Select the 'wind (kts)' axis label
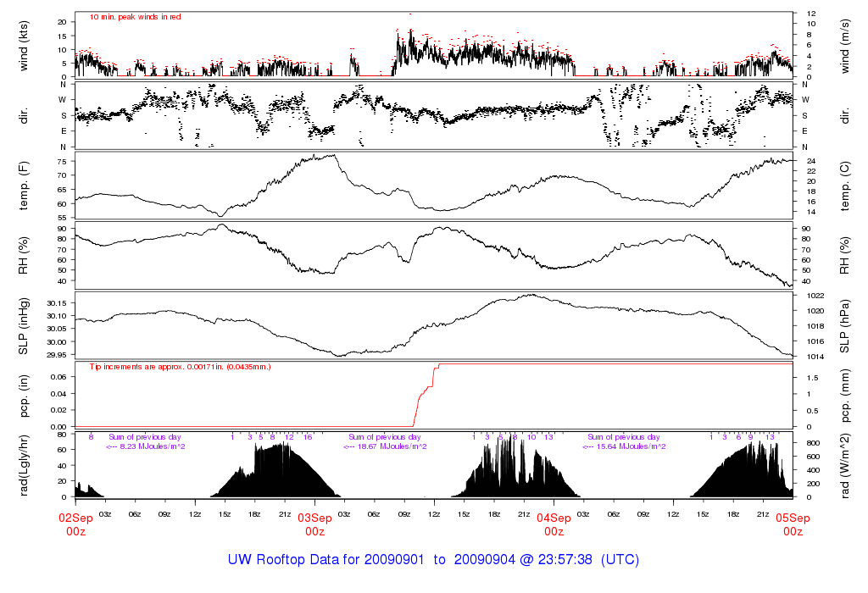Screen dimensions: 868x593 click(23, 46)
